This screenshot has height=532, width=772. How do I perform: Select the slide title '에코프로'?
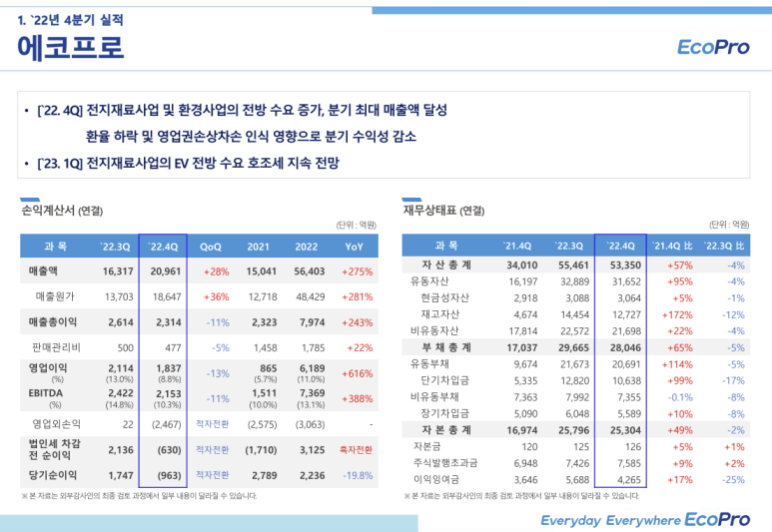pyautogui.click(x=70, y=48)
